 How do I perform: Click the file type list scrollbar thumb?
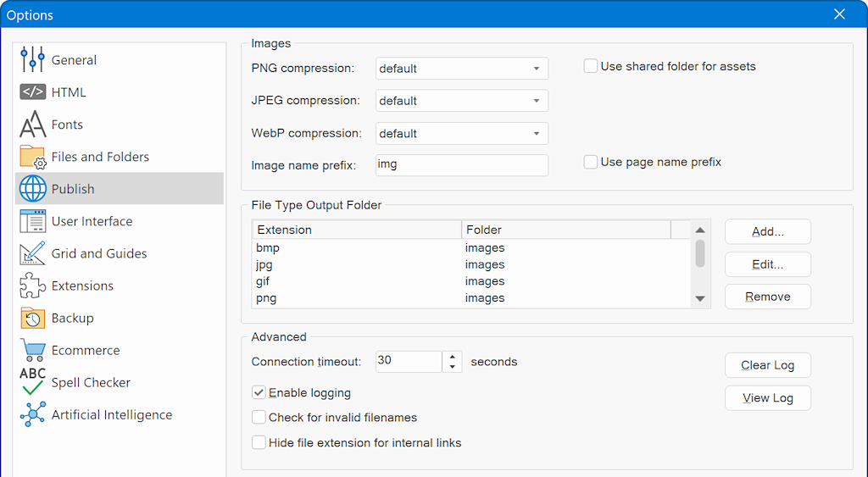700,253
